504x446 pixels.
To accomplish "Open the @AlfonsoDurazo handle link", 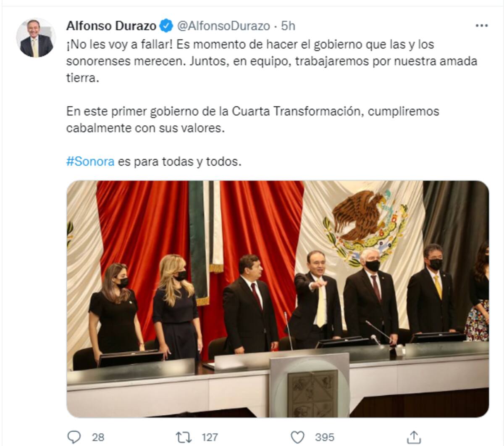I will tap(223, 26).
